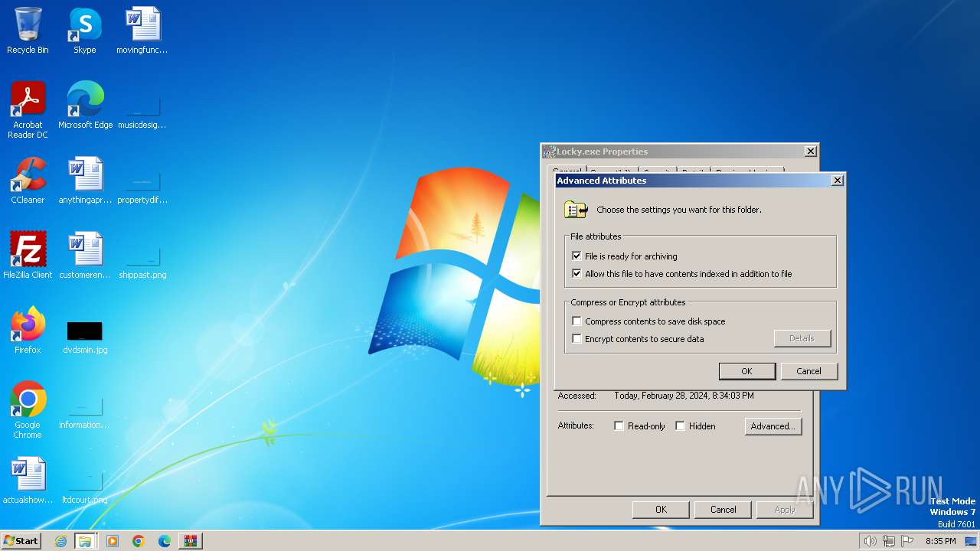980x551 pixels.
Task: Open Acrobat Reader DC shortcut
Action: click(28, 110)
